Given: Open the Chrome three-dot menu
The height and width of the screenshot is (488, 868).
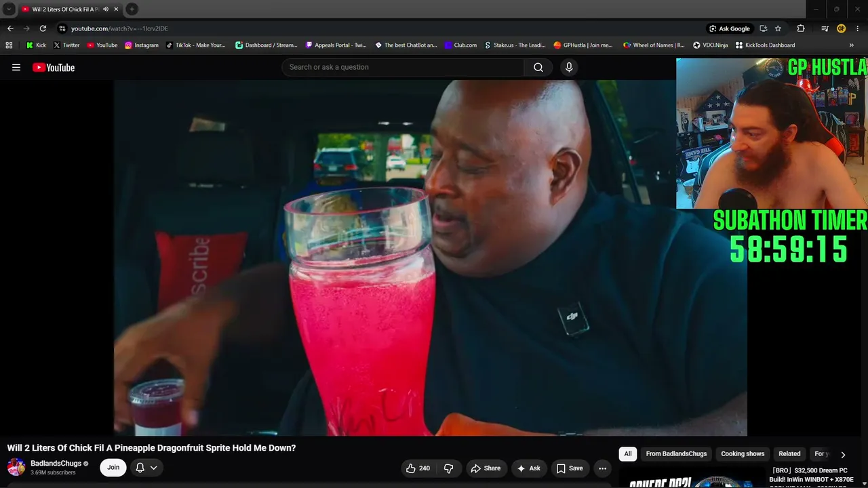Looking at the screenshot, I should coord(858,28).
